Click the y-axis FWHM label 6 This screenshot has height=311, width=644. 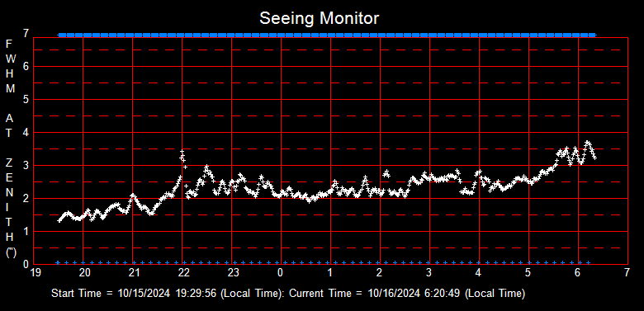(x=26, y=66)
